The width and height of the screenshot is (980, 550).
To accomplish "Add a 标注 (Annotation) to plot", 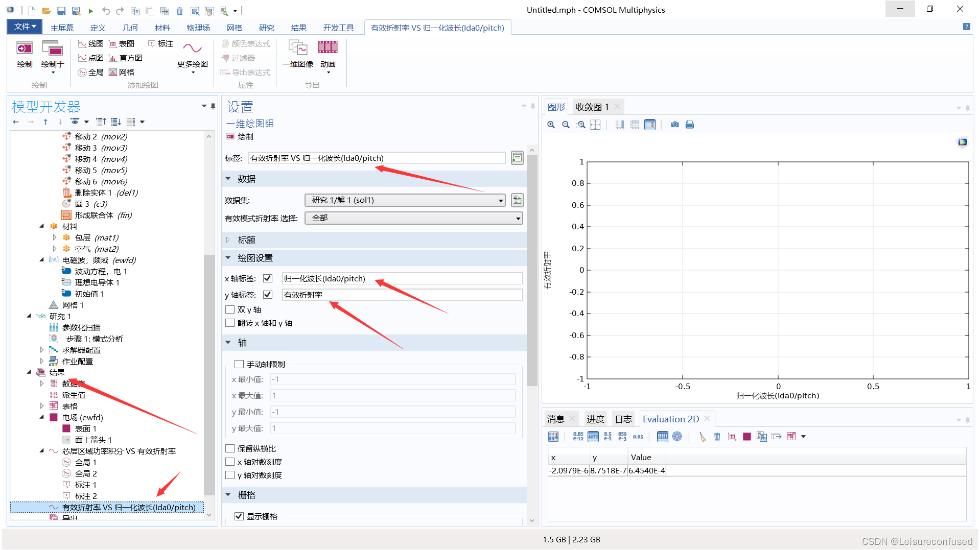I will click(160, 44).
